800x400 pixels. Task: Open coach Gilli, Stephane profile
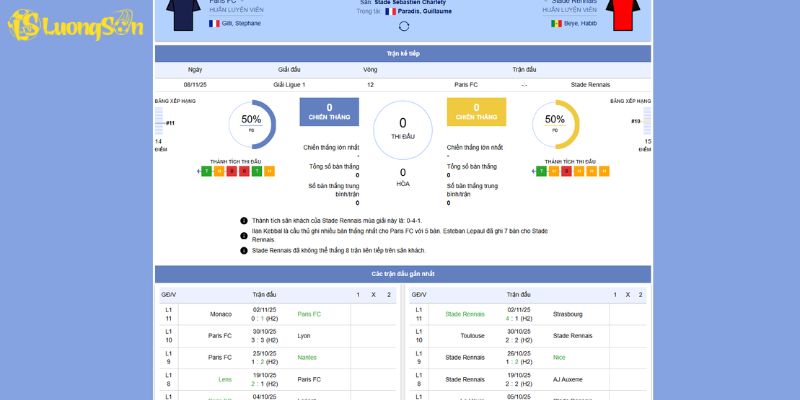(x=241, y=23)
